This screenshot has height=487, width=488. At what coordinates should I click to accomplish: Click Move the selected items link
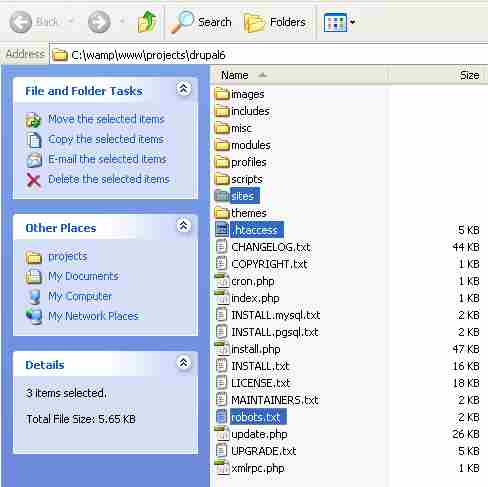click(x=106, y=119)
